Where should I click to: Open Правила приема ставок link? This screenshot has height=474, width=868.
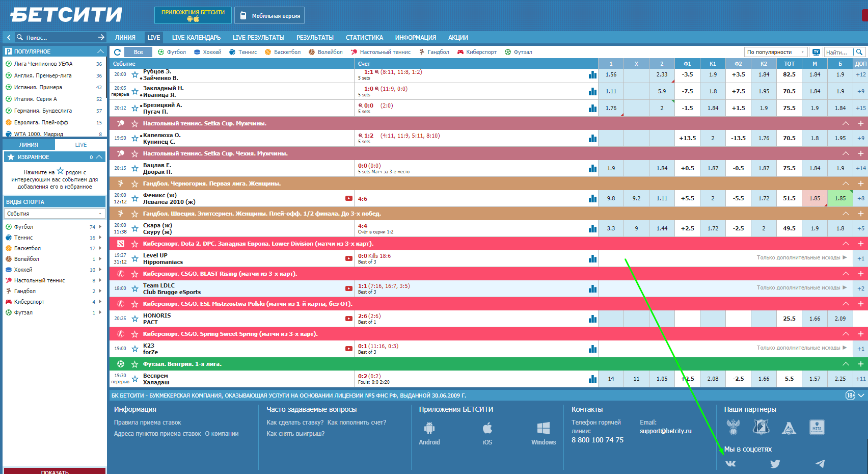click(x=147, y=423)
